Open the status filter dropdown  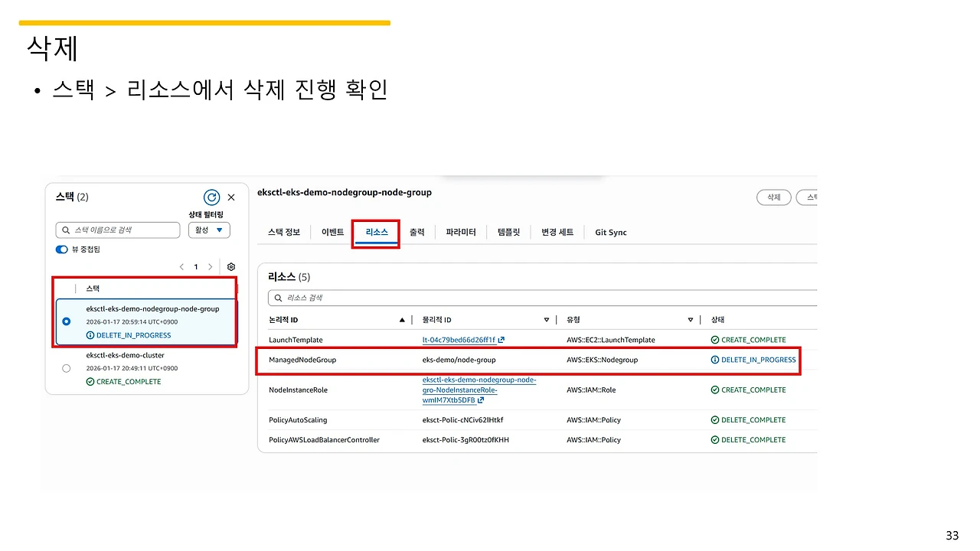tap(209, 230)
